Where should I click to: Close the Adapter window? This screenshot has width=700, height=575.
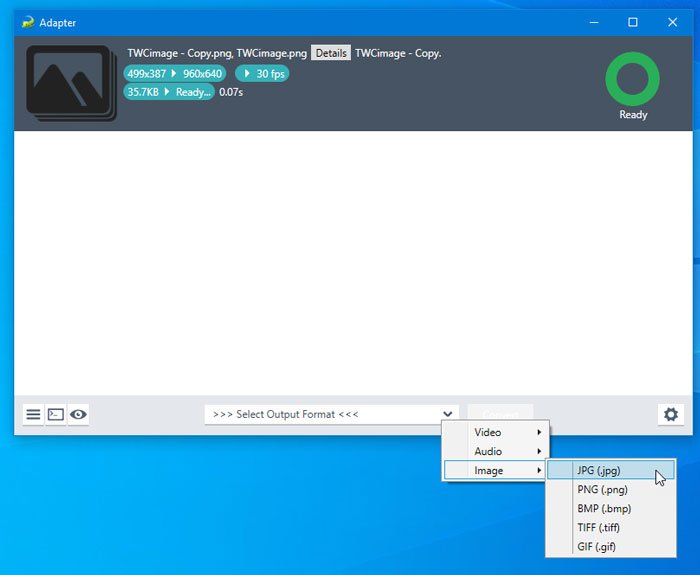click(x=672, y=22)
